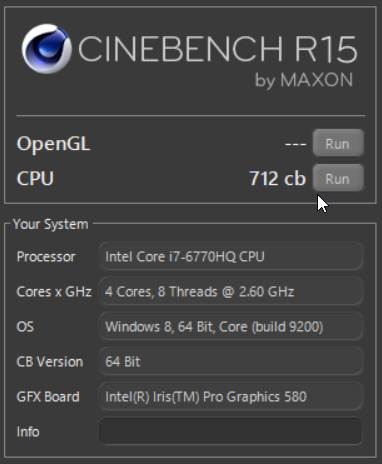Click the CB Version label

click(50, 362)
